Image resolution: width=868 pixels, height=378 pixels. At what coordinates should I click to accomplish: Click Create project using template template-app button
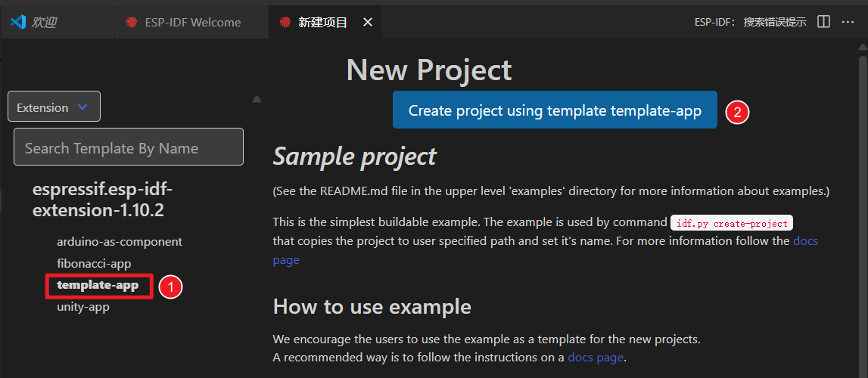coord(555,110)
